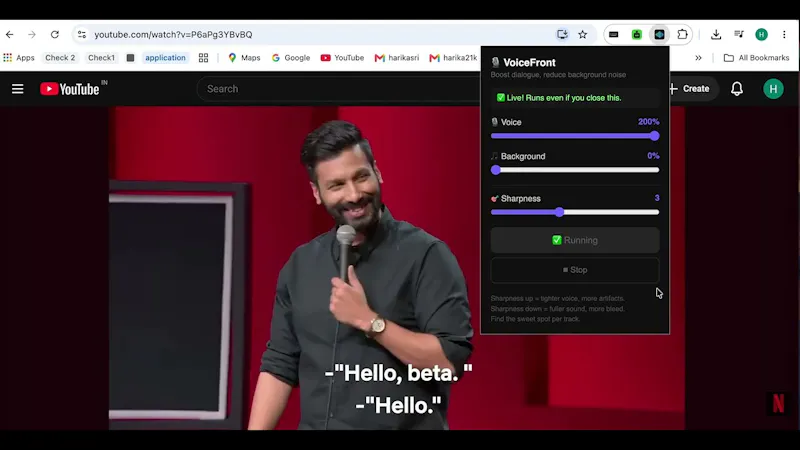
Task: Click the browser forward arrow
Action: coord(32,35)
